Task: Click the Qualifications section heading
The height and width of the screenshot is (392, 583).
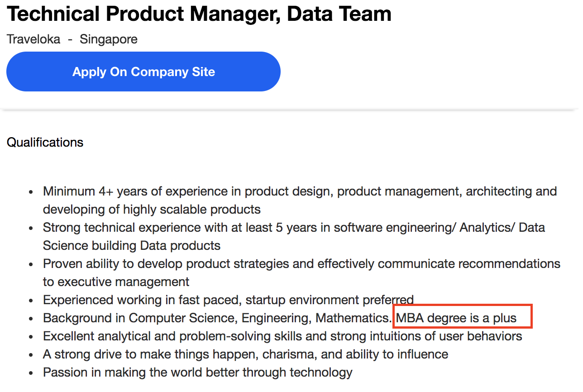Action: tap(45, 143)
